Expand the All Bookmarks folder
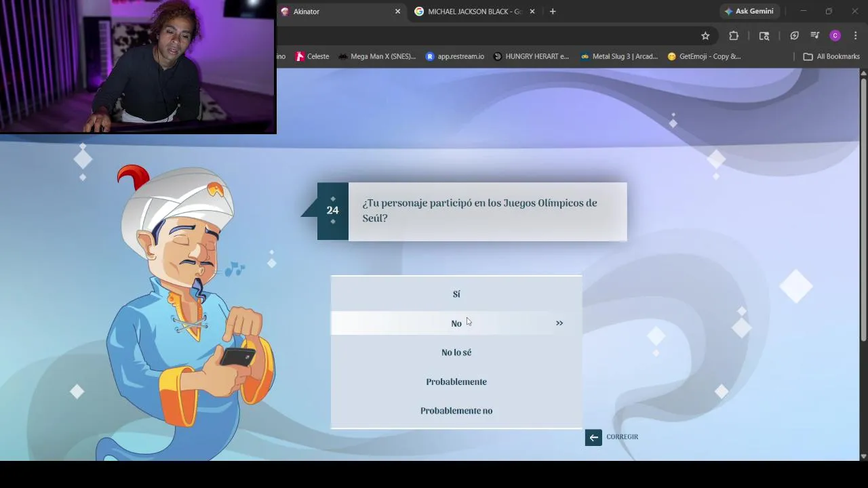868x488 pixels. tap(831, 56)
